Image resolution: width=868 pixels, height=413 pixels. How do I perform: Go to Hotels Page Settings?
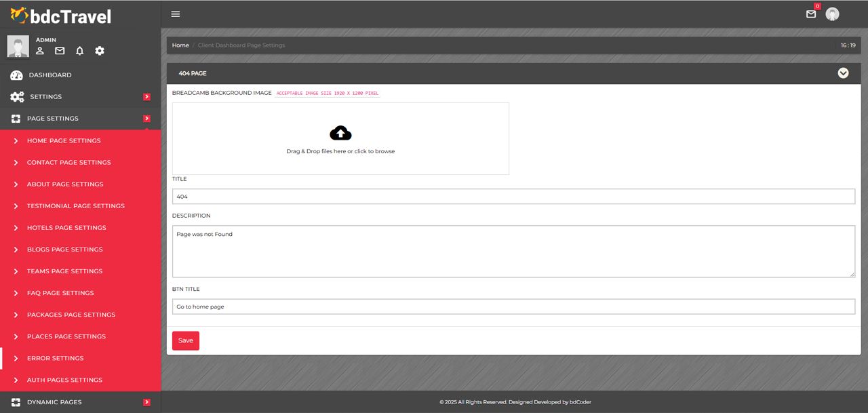point(81,228)
